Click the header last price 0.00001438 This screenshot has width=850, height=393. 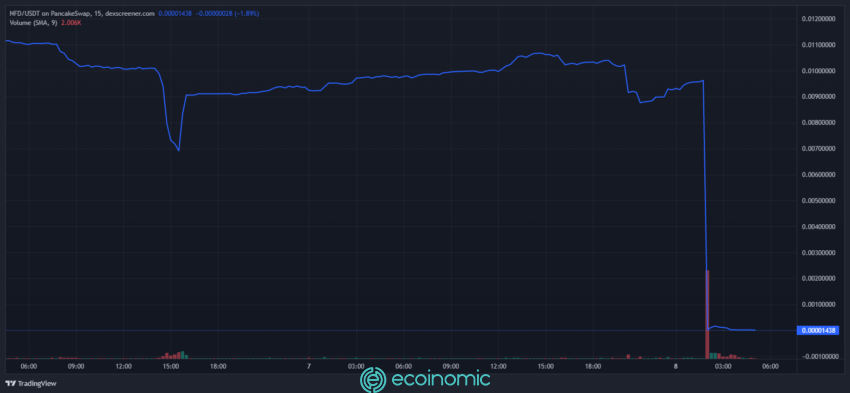175,13
